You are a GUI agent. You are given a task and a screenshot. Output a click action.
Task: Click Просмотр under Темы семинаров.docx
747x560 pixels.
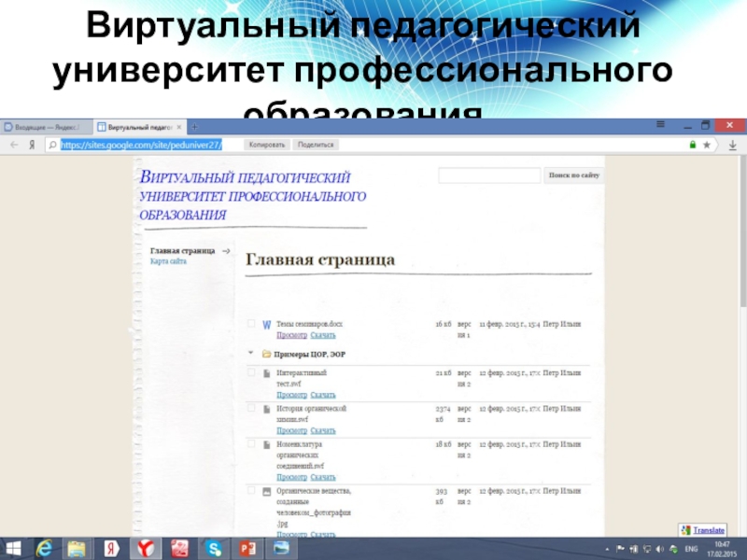291,335
